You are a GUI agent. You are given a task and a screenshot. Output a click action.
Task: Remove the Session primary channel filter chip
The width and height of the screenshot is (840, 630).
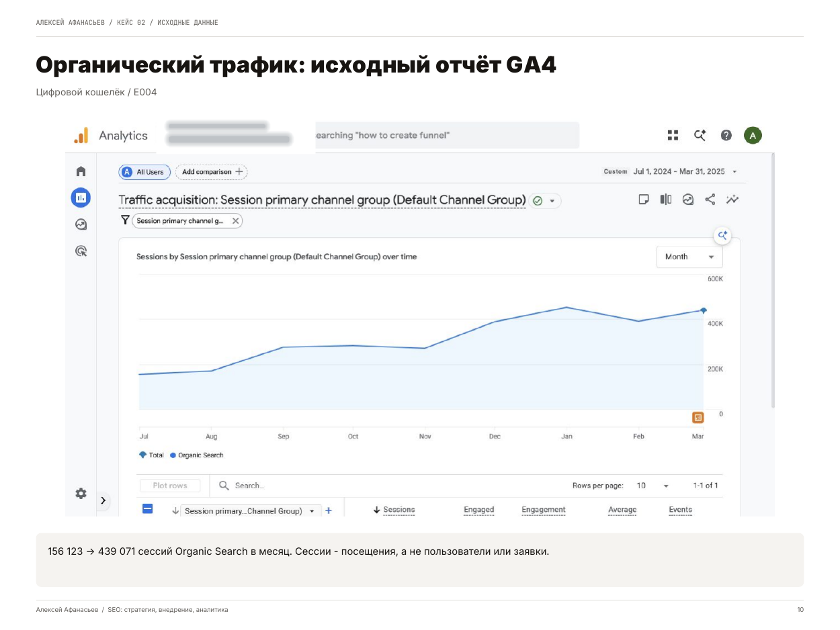[x=235, y=221]
